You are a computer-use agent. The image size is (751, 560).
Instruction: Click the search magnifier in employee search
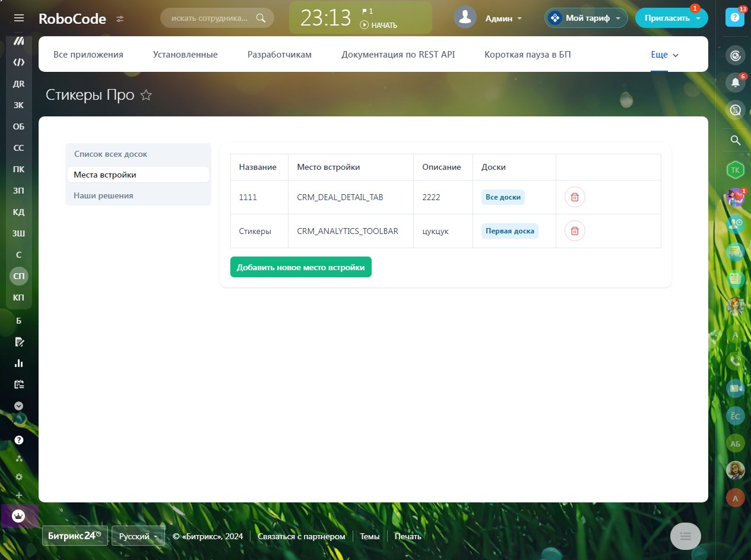click(x=261, y=18)
